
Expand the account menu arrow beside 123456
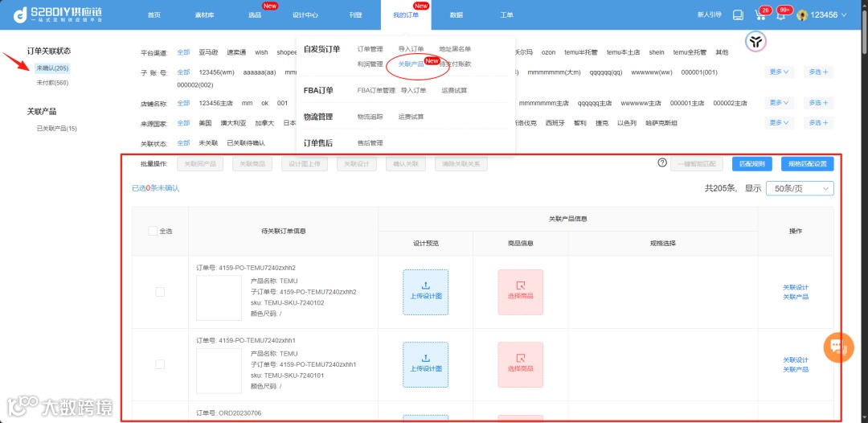[x=844, y=15]
